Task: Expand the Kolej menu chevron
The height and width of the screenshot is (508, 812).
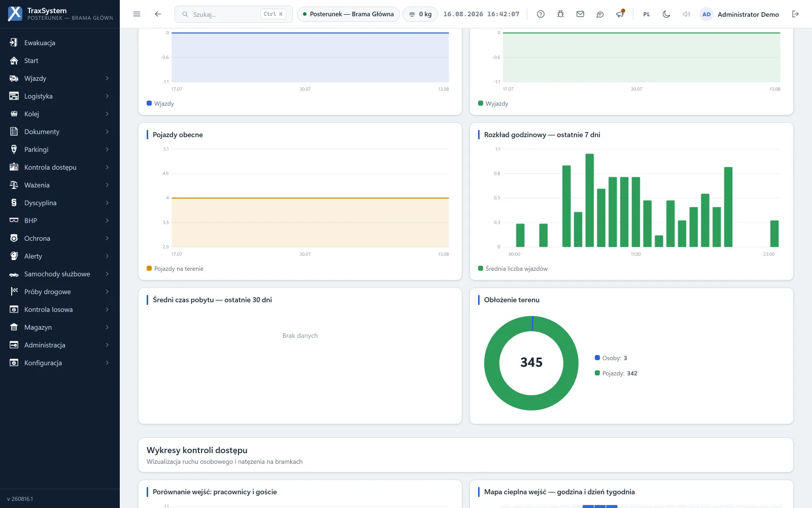Action: point(107,114)
